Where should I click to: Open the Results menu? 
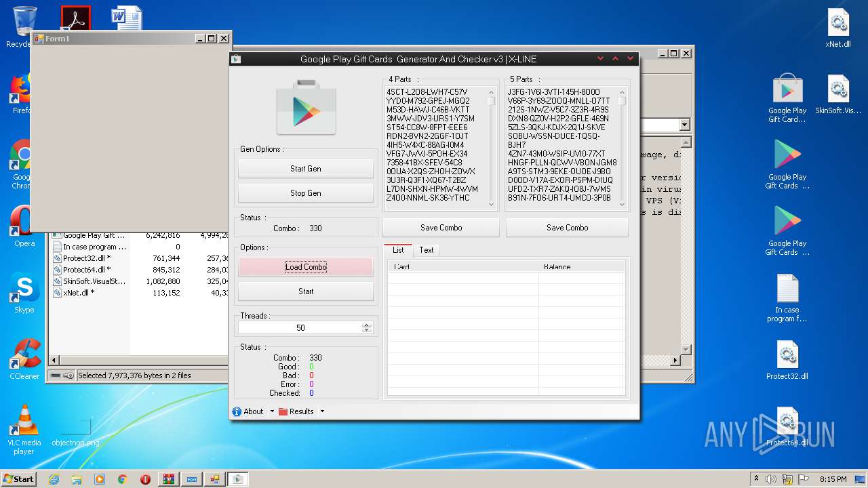tap(301, 411)
